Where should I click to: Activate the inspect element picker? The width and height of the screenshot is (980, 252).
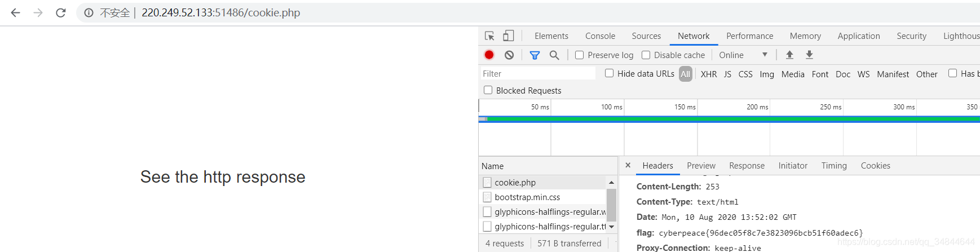click(489, 36)
